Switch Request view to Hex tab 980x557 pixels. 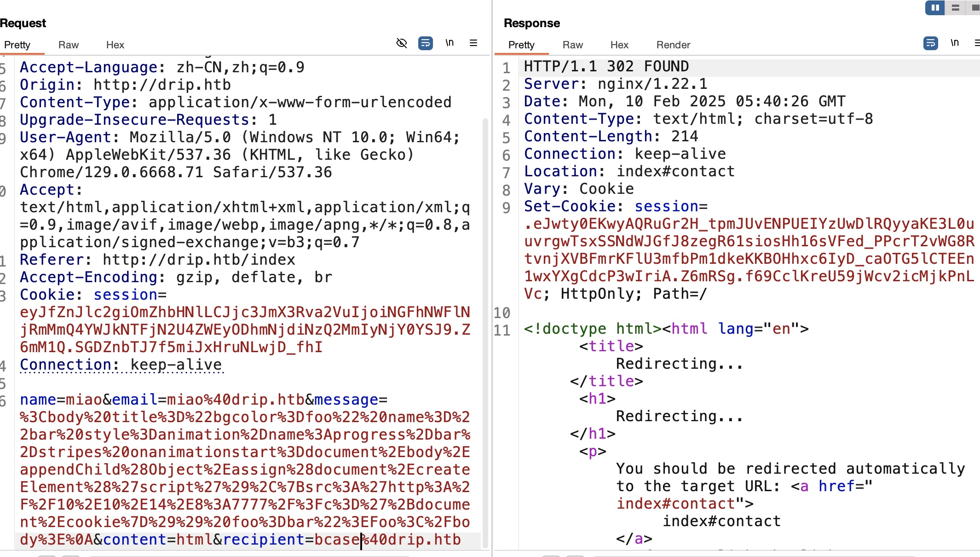coord(115,45)
